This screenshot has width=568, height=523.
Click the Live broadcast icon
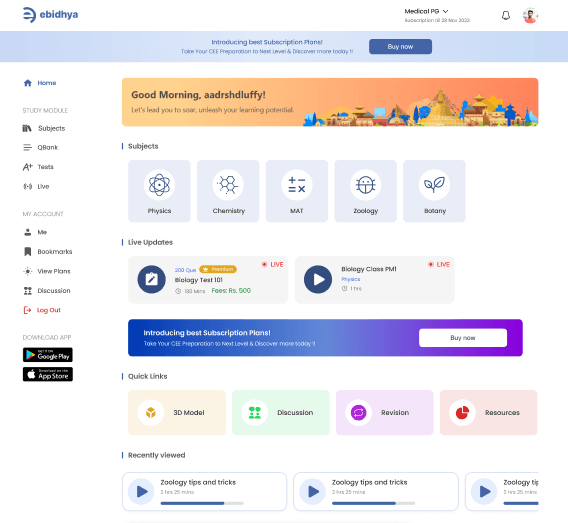(28, 187)
